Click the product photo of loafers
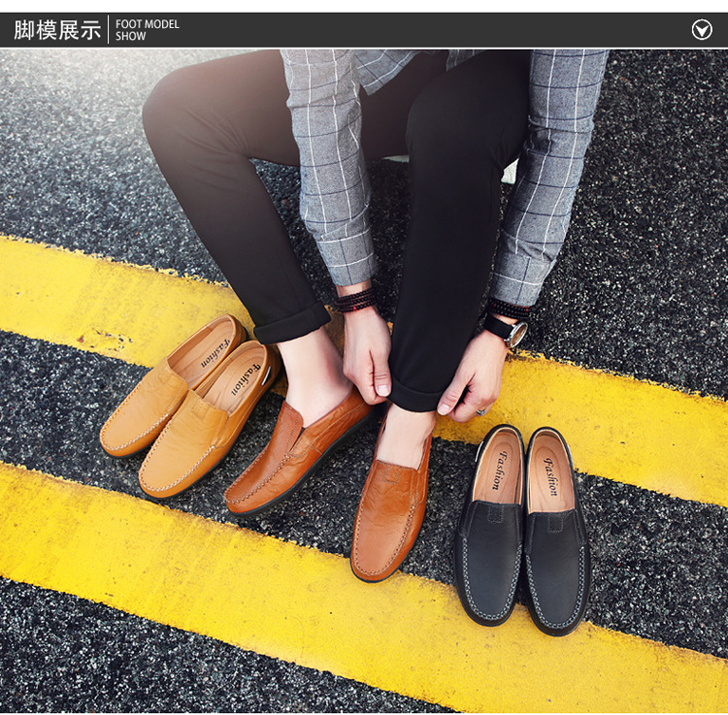Screen dimensions: 728x715 [364, 381]
